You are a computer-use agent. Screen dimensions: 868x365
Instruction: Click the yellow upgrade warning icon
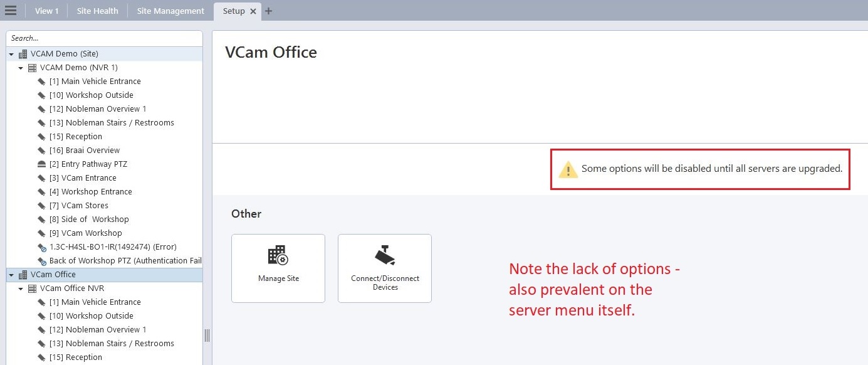568,169
